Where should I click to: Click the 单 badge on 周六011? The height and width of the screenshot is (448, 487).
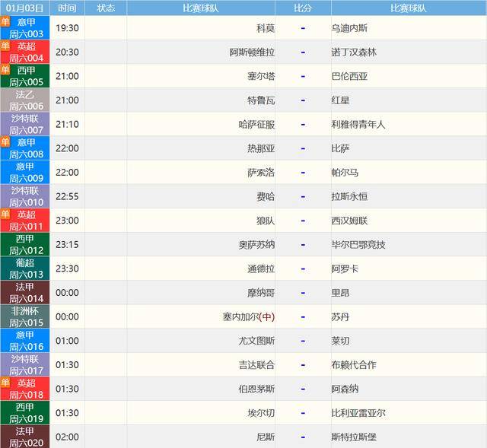click(x=5, y=214)
